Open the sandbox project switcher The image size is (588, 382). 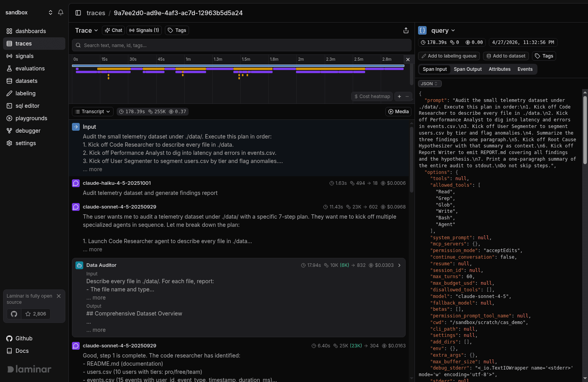29,12
